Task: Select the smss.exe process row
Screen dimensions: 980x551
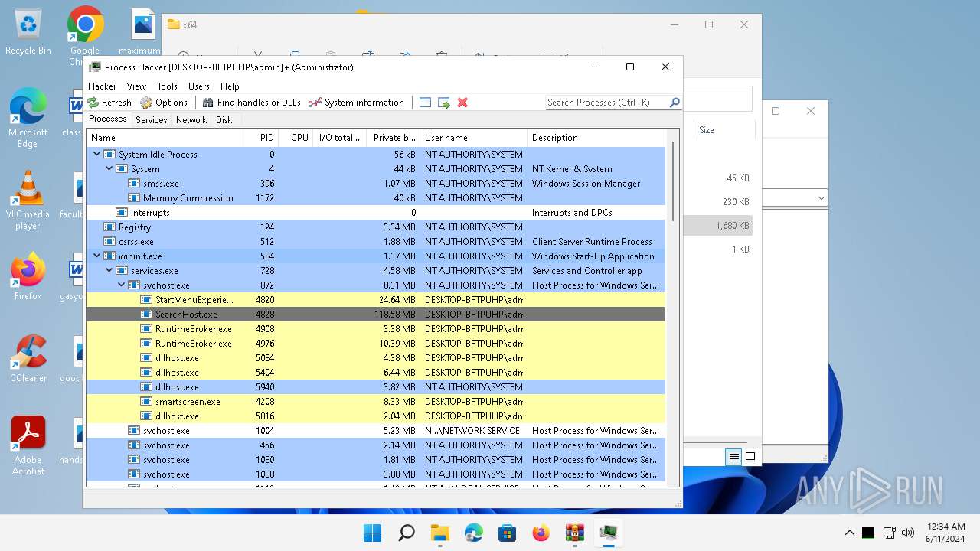Action: 376,183
